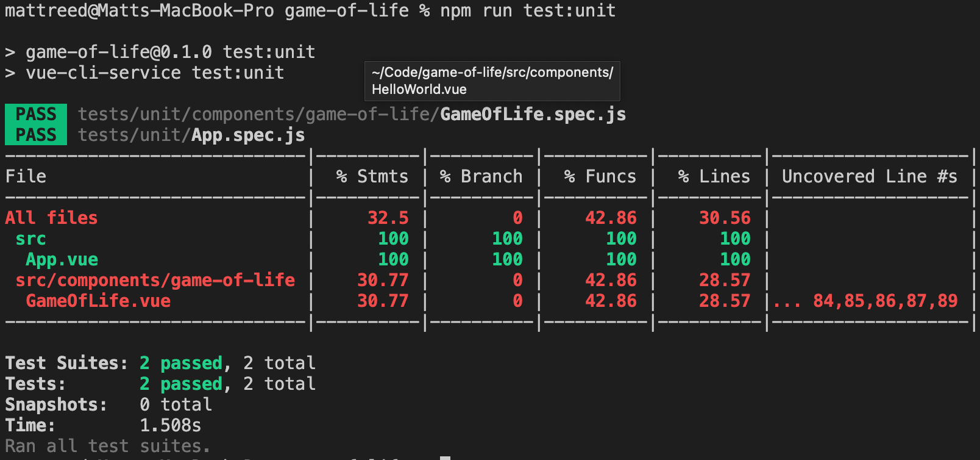Click the PASS badge for App.spec.js
The width and height of the screenshot is (980, 460).
[x=36, y=135]
